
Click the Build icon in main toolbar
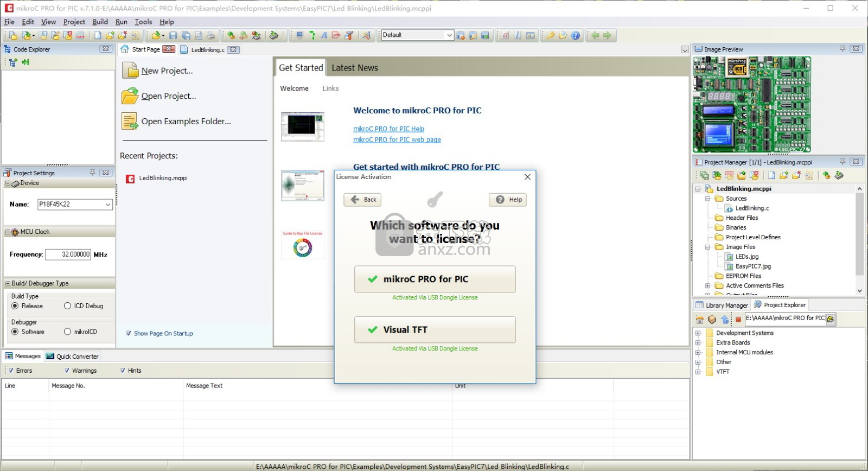(231, 36)
